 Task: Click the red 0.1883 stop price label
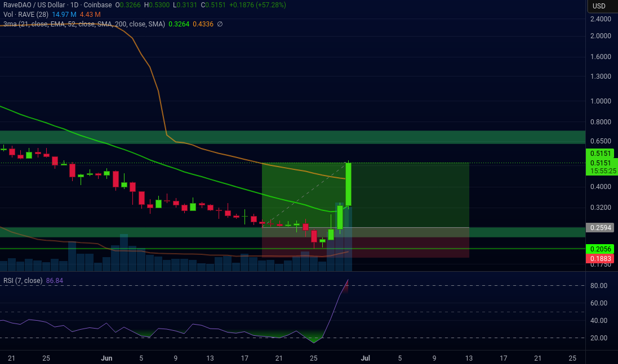pyautogui.click(x=601, y=259)
